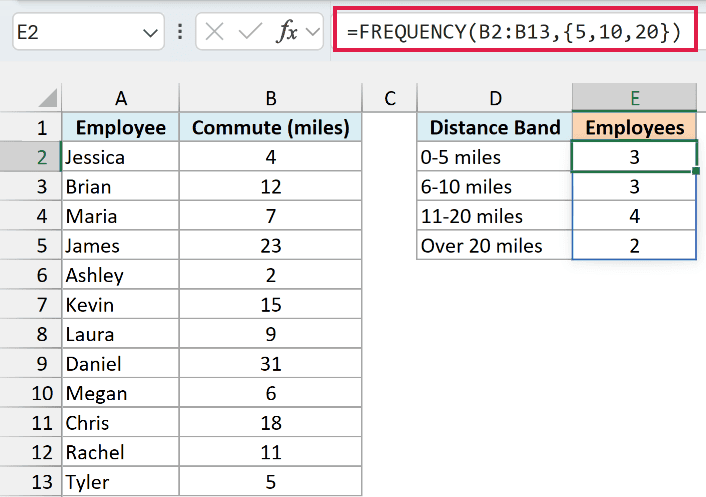The width and height of the screenshot is (706, 497).
Task: Open the Insert Function fx dialog
Action: [287, 32]
